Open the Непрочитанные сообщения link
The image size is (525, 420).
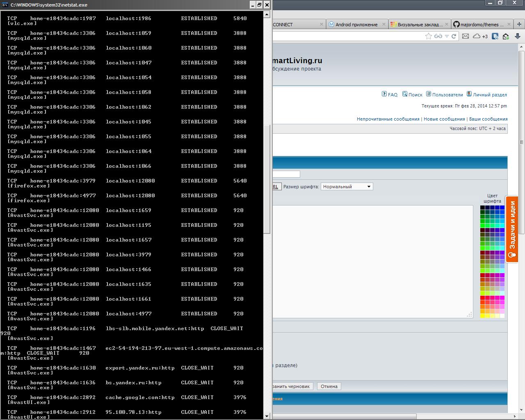coord(388,119)
